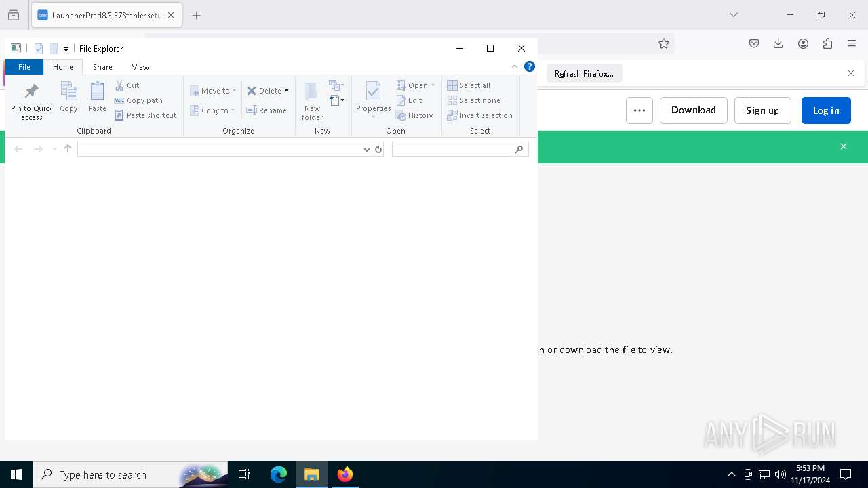Dismiss the Refresh Firefox notification bar
This screenshot has height=488, width=868.
point(851,73)
